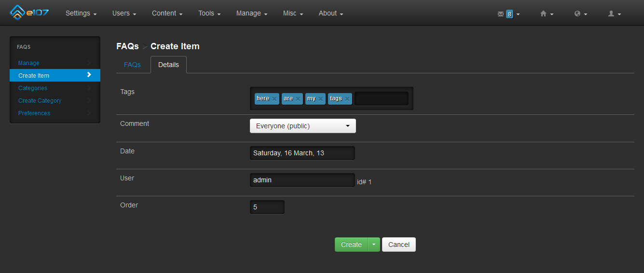
Task: Expand the Comment permission dropdown
Action: [302, 126]
